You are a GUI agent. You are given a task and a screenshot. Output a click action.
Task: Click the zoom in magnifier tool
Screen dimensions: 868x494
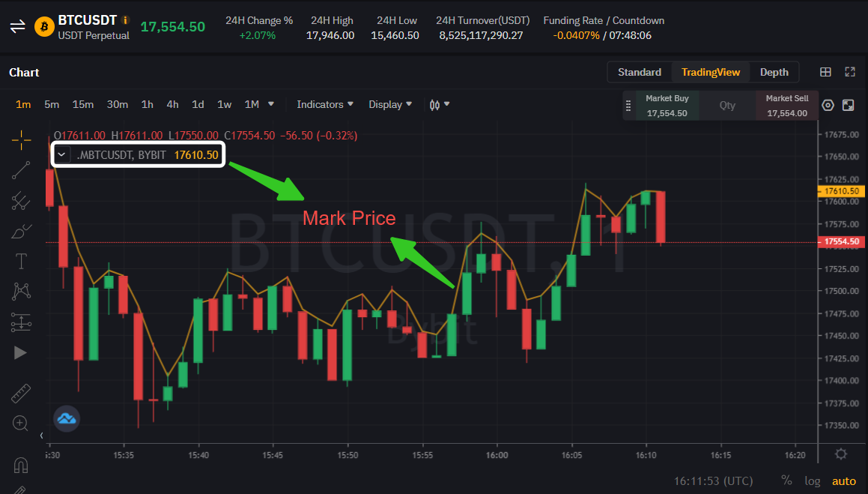click(21, 424)
